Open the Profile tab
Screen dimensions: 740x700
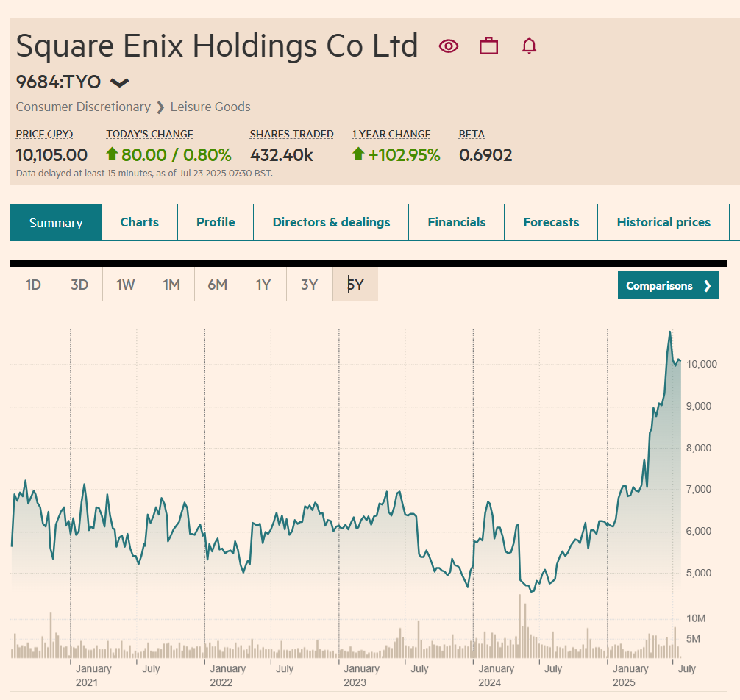pos(216,223)
